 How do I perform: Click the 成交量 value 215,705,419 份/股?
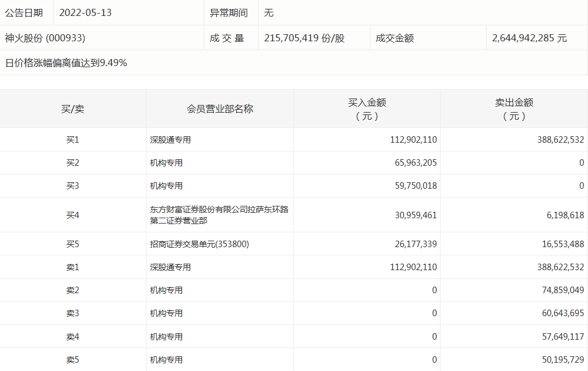click(304, 38)
